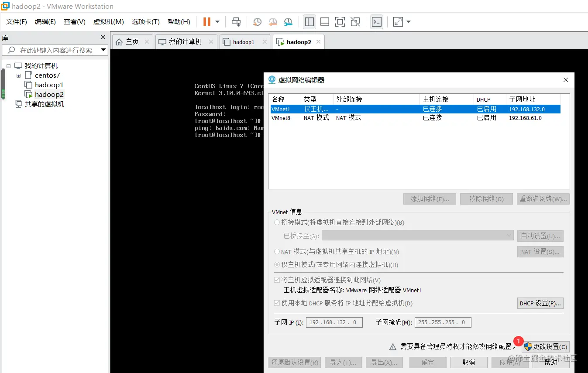The width and height of the screenshot is (588, 373).
Task: Select the VMnet1 network row
Action: [x=415, y=109]
